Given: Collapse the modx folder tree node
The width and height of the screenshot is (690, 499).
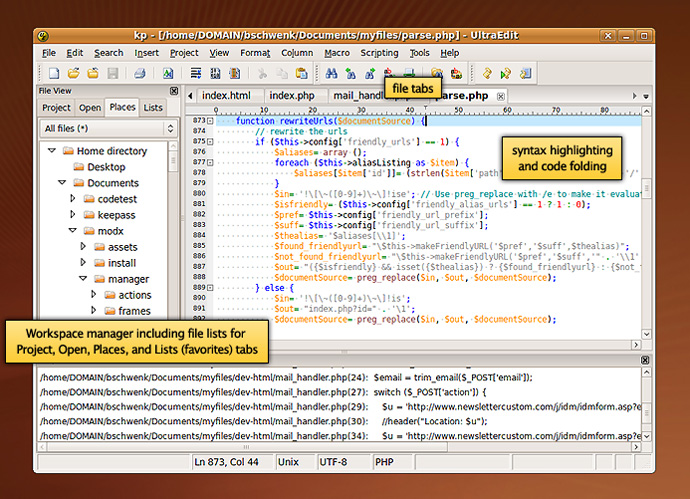Looking at the screenshot, I should [73, 231].
